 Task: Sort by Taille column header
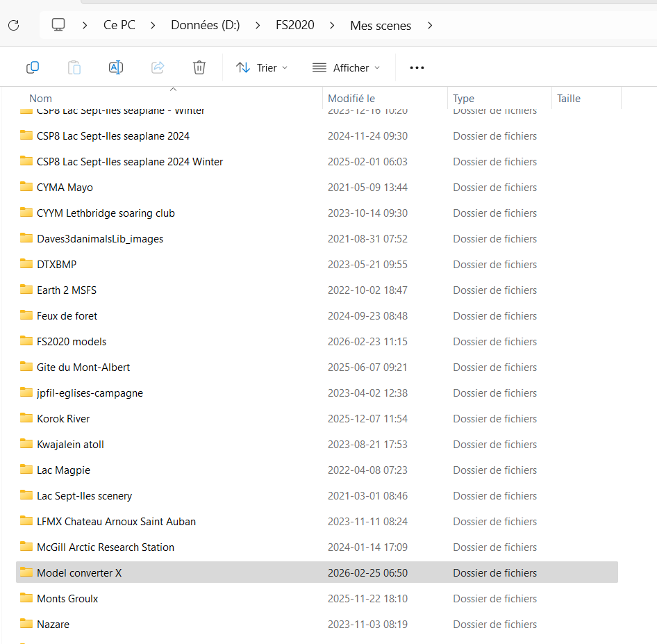coord(569,99)
